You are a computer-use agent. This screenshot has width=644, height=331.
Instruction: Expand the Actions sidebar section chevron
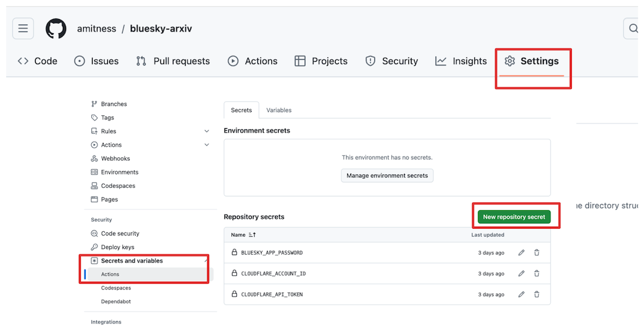click(x=207, y=145)
